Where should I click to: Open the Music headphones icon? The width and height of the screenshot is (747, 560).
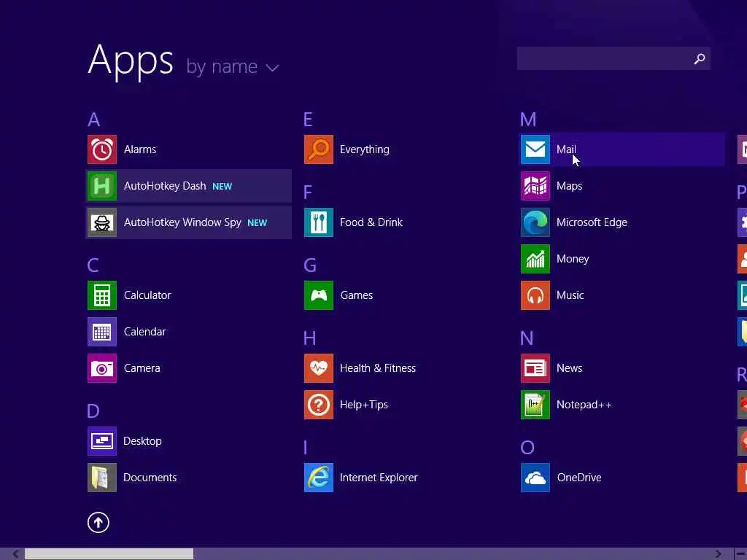click(535, 295)
